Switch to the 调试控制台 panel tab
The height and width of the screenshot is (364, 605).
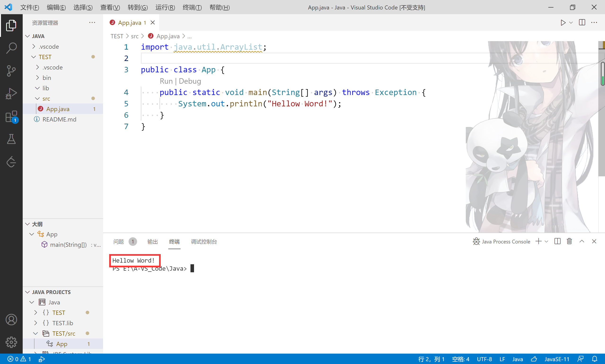click(x=203, y=242)
